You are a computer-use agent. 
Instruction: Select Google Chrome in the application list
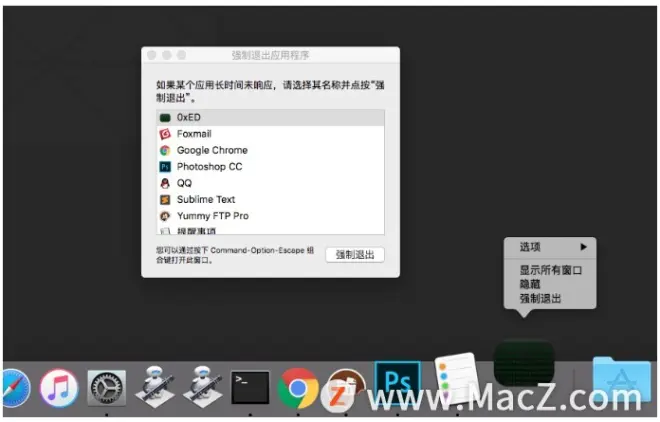click(x=270, y=150)
